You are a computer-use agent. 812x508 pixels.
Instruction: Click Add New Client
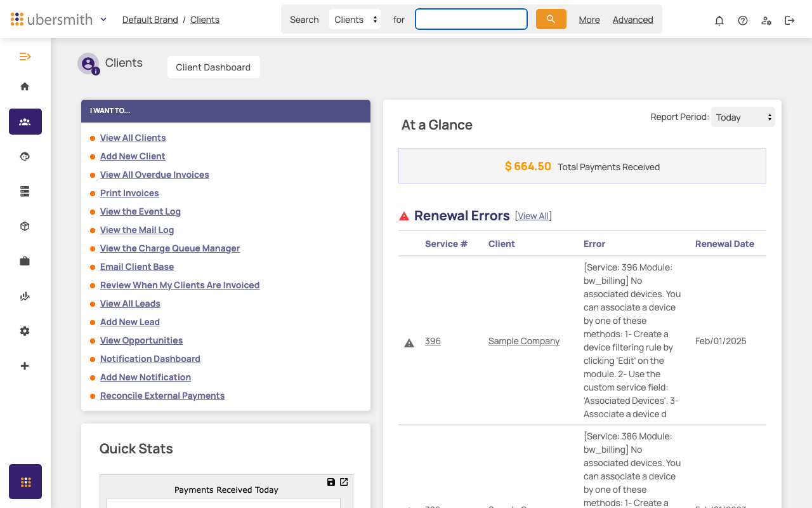point(133,156)
